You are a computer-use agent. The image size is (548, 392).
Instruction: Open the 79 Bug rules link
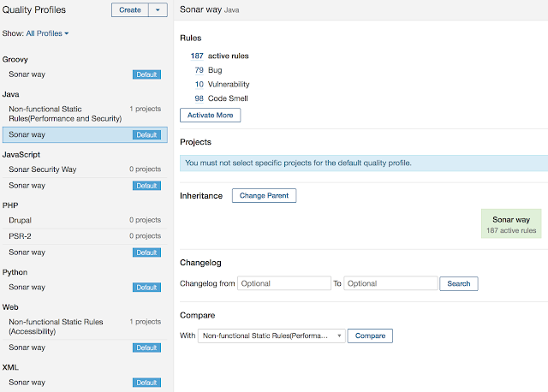click(x=200, y=70)
